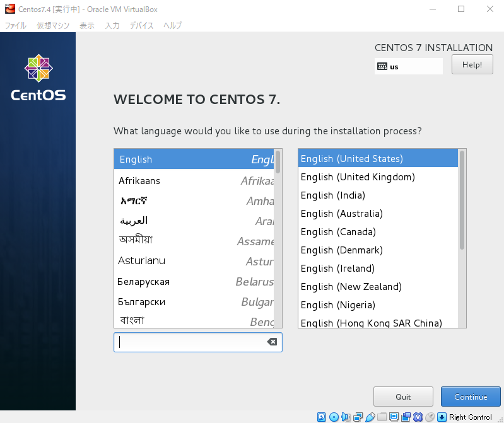Click the language search input field

click(189, 342)
